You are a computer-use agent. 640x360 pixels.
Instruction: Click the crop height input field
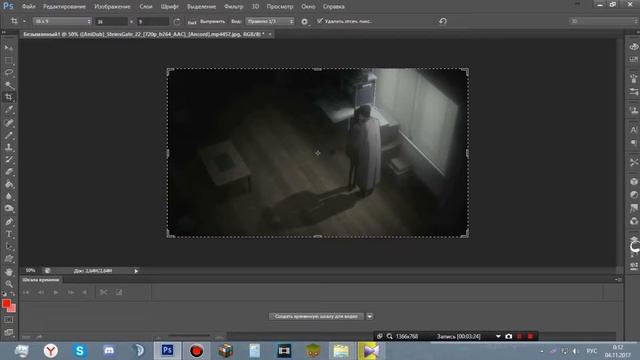(153, 21)
